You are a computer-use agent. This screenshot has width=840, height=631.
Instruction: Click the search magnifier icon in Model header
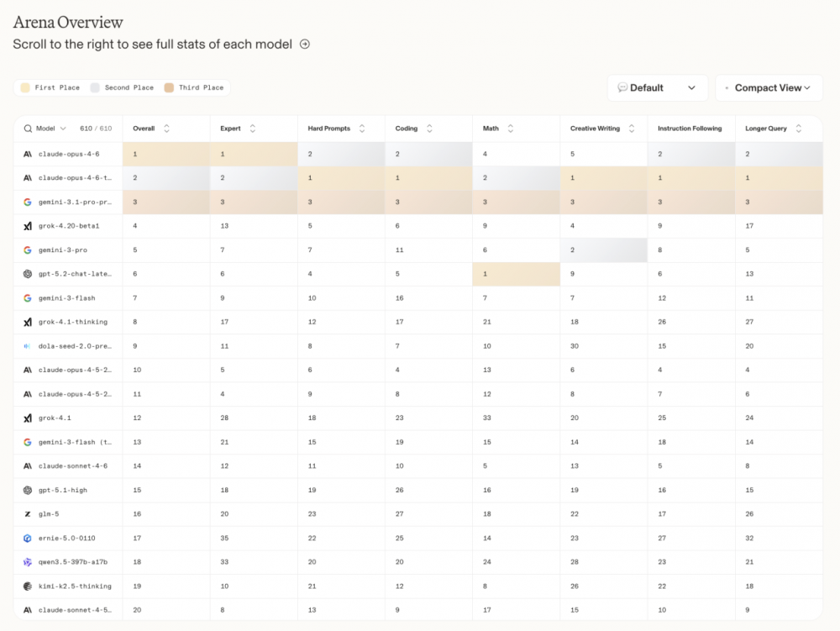pyautogui.click(x=28, y=129)
